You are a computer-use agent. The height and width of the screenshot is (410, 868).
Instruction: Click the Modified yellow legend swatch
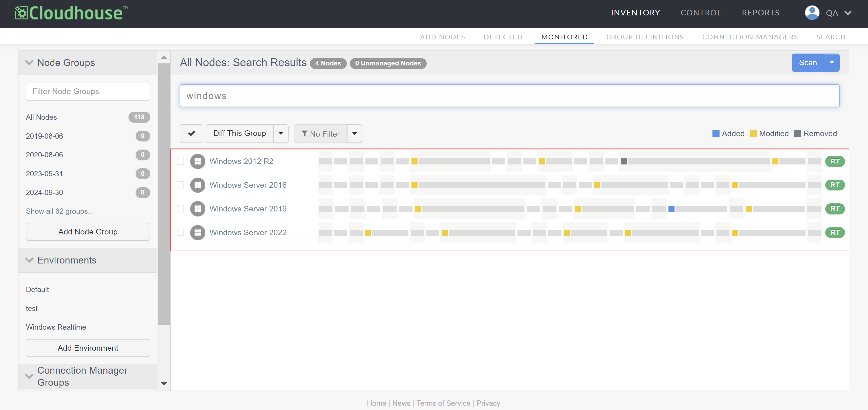[x=753, y=134]
